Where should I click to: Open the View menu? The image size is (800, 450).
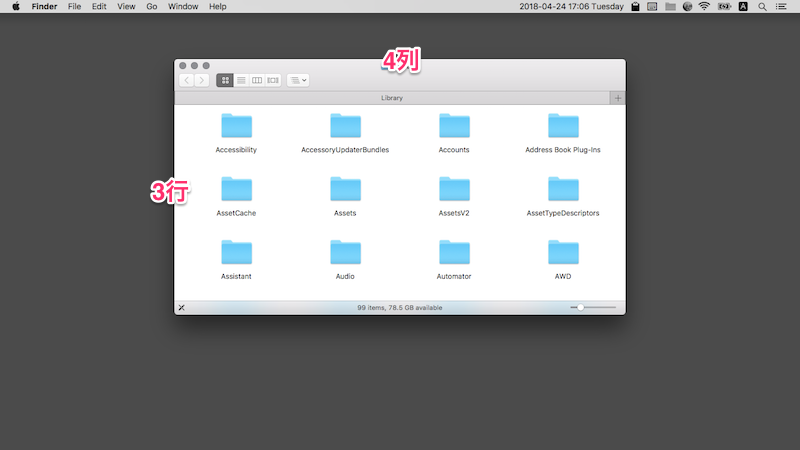tap(126, 7)
